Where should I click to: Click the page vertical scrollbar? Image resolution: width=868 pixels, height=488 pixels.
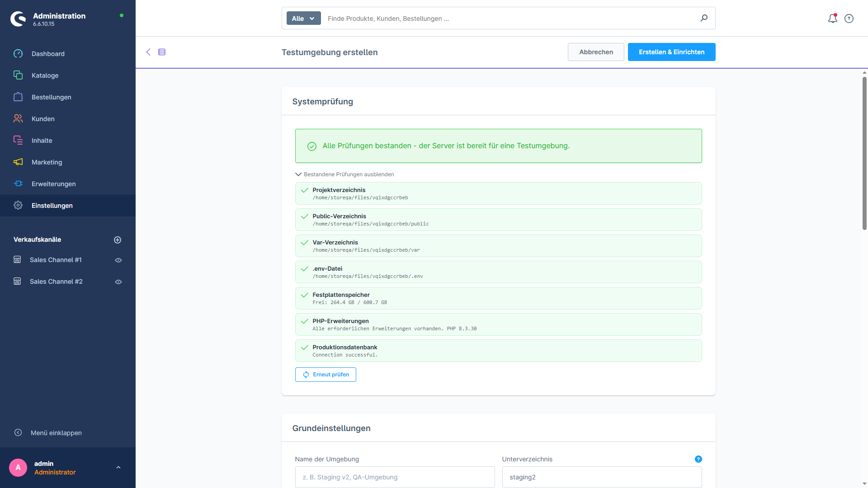(864, 154)
